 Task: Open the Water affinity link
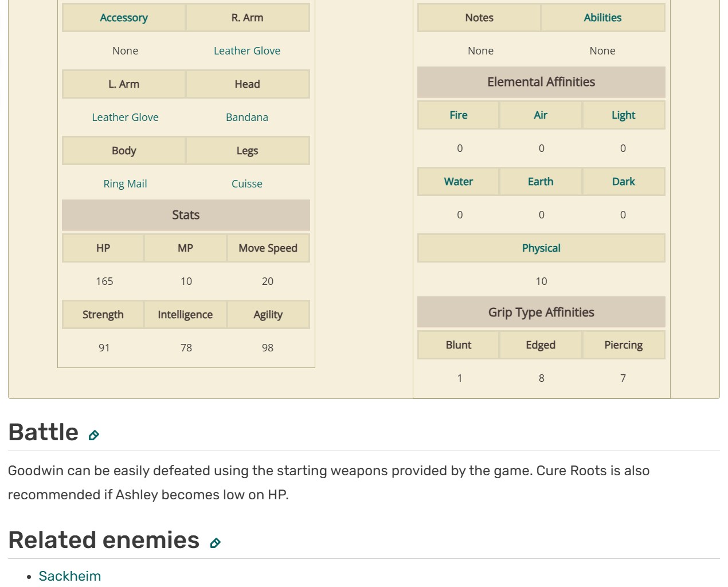point(459,182)
